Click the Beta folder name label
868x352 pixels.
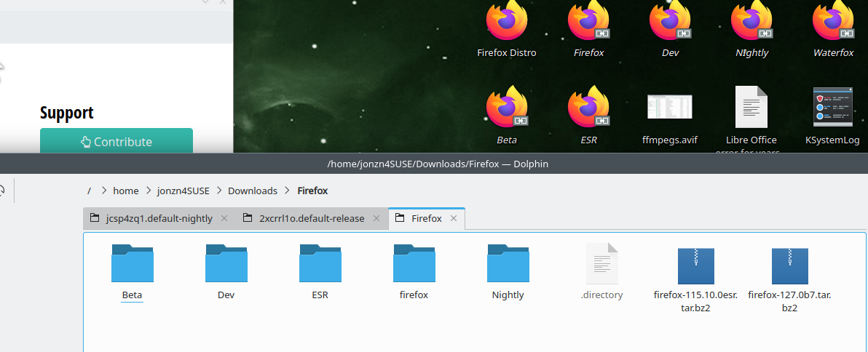(133, 295)
